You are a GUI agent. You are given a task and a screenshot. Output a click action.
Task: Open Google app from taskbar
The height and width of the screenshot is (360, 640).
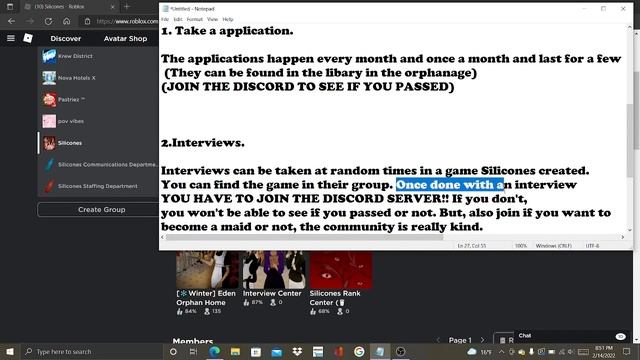tap(359, 351)
